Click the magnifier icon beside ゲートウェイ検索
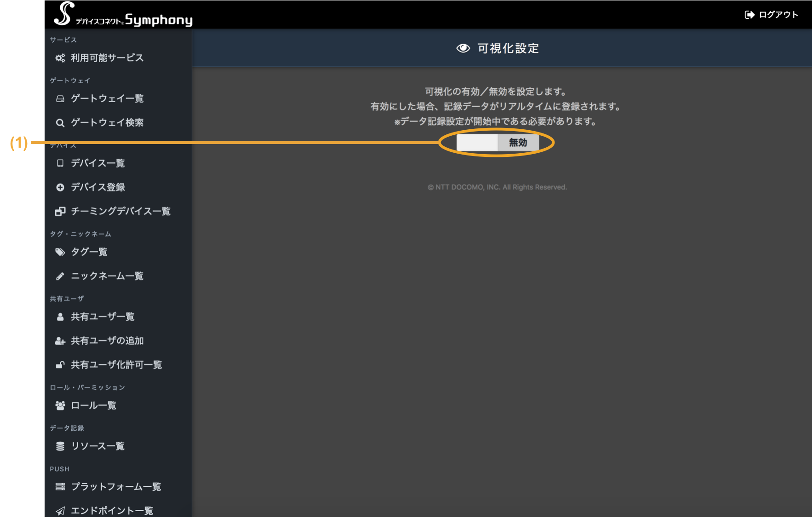Screen dimensions: 812x519 point(60,123)
